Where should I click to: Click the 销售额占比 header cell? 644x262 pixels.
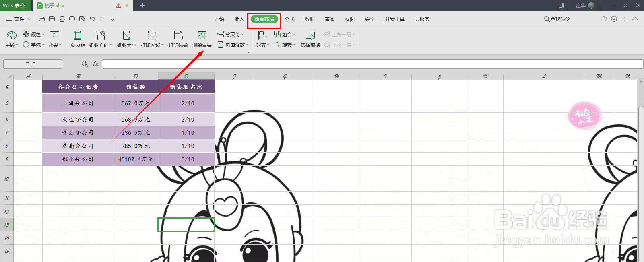click(186, 87)
